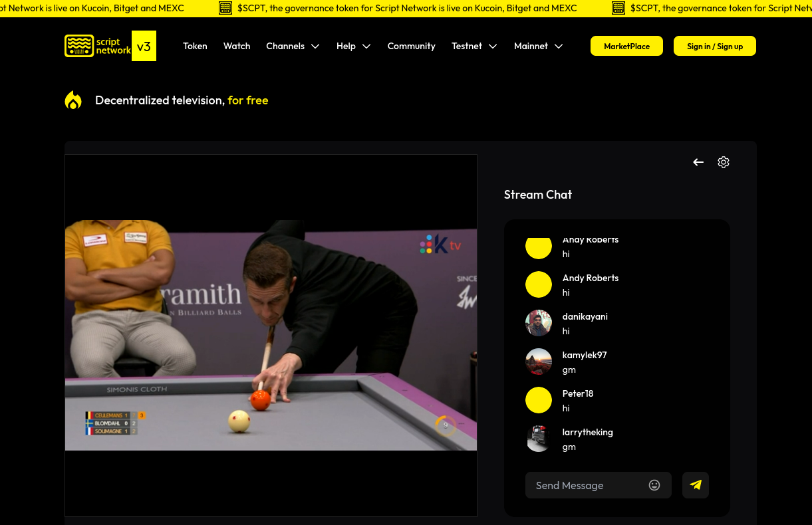Click the back arrow above Stream Chat
This screenshot has height=525, width=812.
pos(698,162)
